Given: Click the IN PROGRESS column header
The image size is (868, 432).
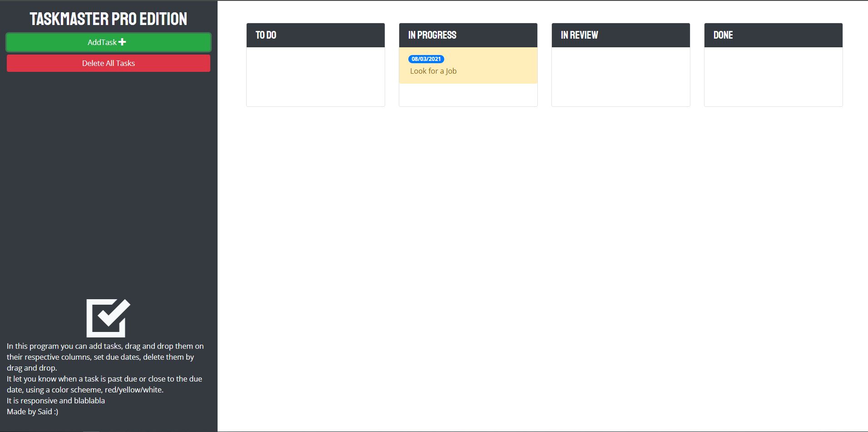Looking at the screenshot, I should pyautogui.click(x=468, y=35).
